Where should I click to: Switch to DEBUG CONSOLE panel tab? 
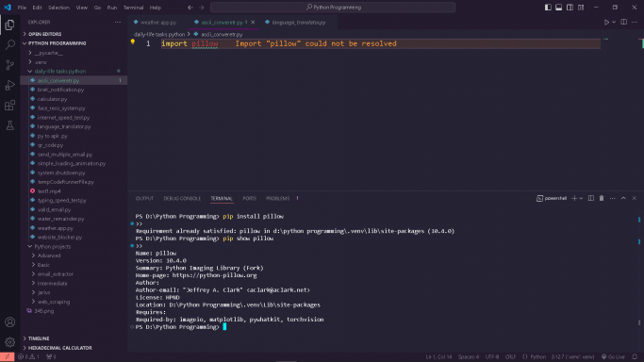(182, 198)
